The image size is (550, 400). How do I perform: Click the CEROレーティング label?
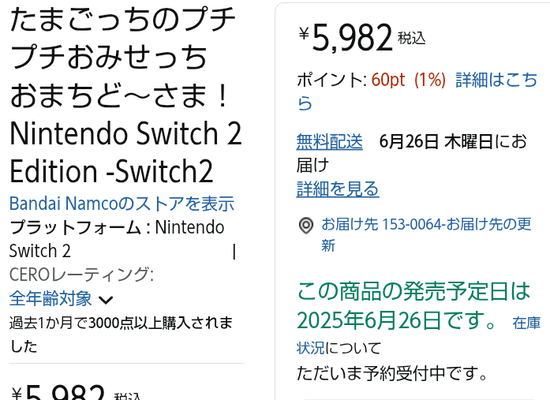click(x=81, y=274)
